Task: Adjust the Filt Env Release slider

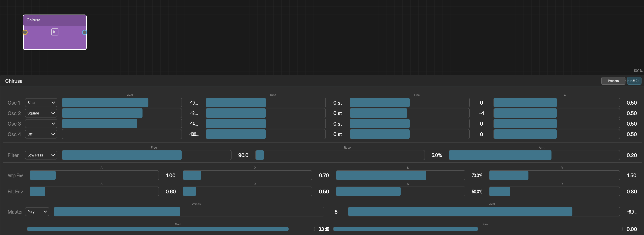Action: pos(554,191)
